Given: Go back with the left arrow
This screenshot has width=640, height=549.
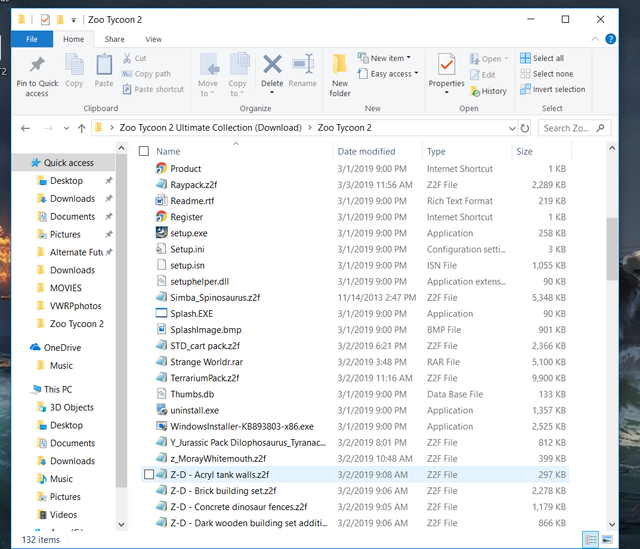Looking at the screenshot, I should [x=25, y=129].
